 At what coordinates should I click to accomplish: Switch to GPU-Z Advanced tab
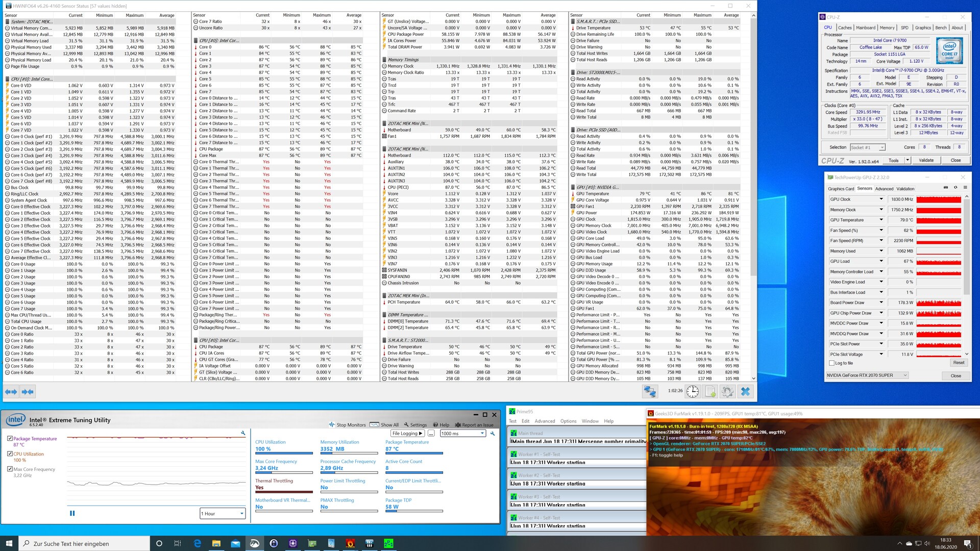[884, 189]
